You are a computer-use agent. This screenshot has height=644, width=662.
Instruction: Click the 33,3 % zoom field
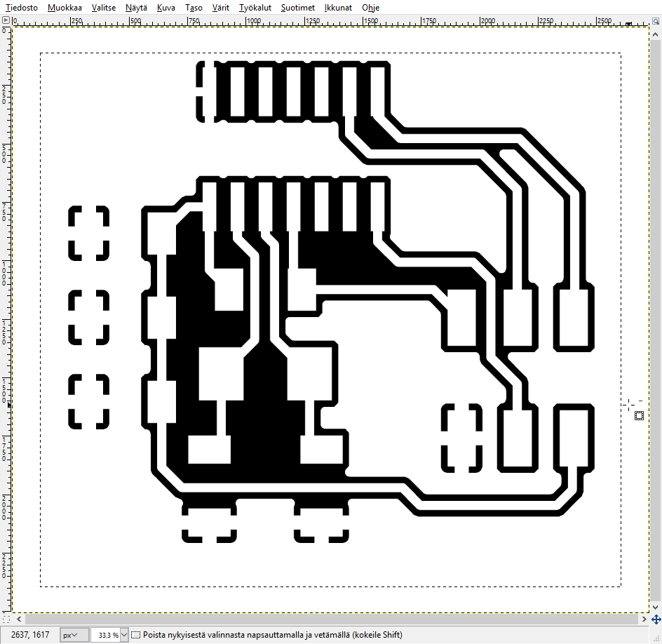106,635
